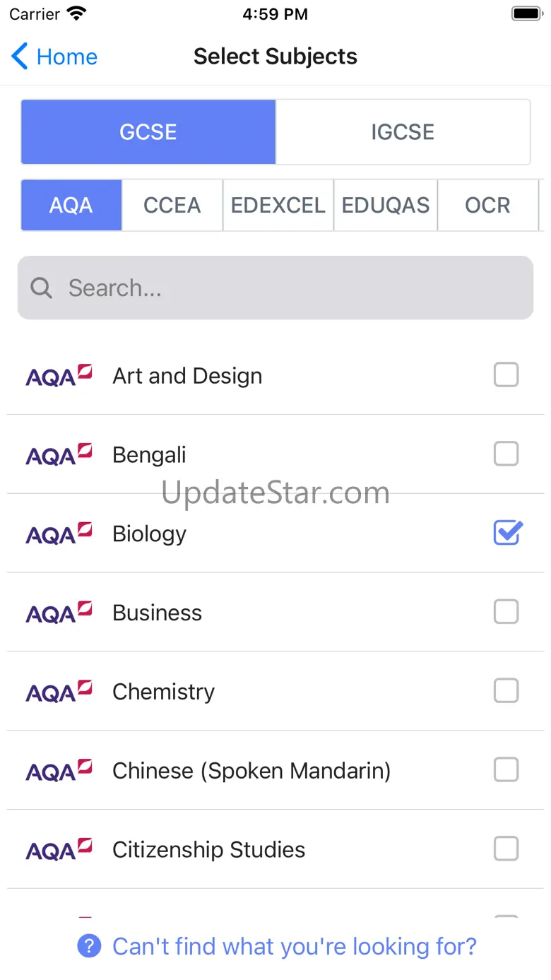Uncheck the Biology checkbox

506,533
